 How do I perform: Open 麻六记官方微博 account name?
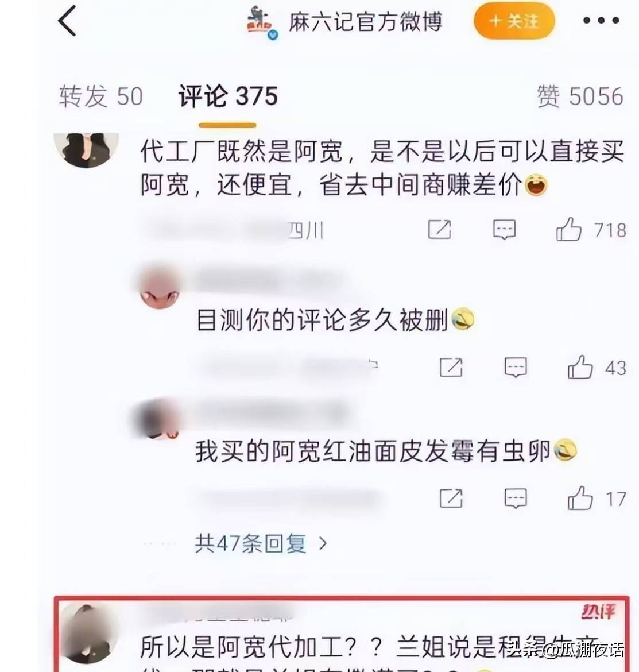[365, 22]
